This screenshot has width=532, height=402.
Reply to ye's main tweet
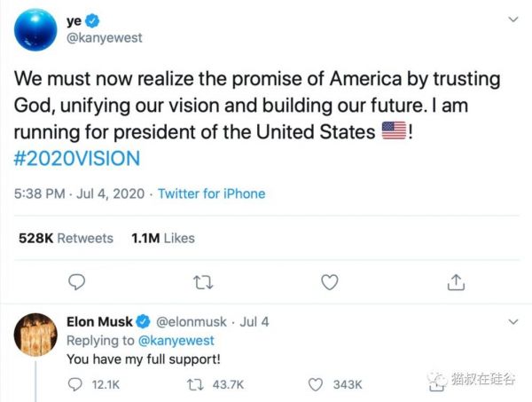coord(77,281)
